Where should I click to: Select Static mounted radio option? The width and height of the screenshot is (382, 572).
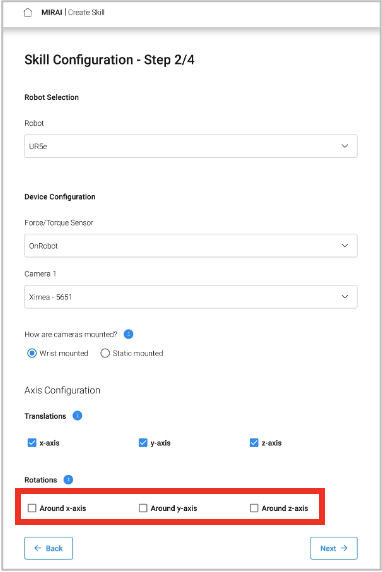(x=105, y=353)
